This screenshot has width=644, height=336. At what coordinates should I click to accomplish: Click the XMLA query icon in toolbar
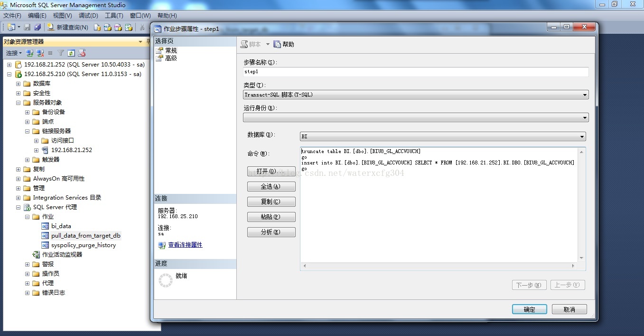(x=128, y=27)
